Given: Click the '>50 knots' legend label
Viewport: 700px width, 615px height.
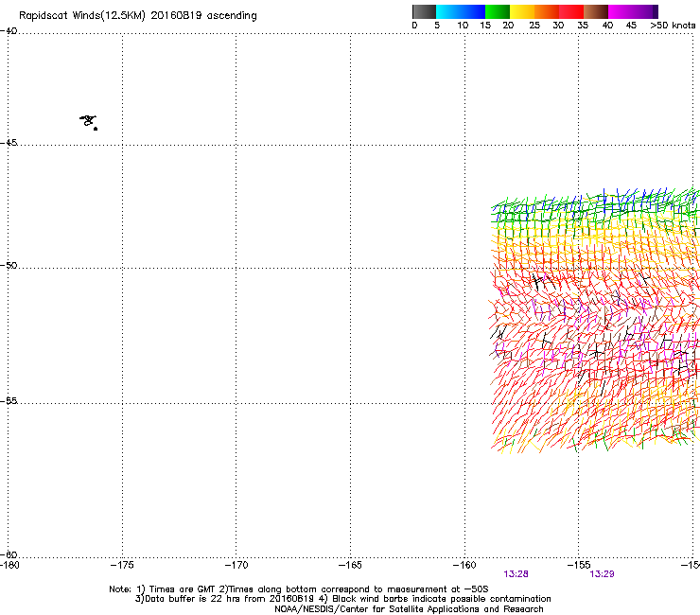Looking at the screenshot, I should pyautogui.click(x=674, y=26).
